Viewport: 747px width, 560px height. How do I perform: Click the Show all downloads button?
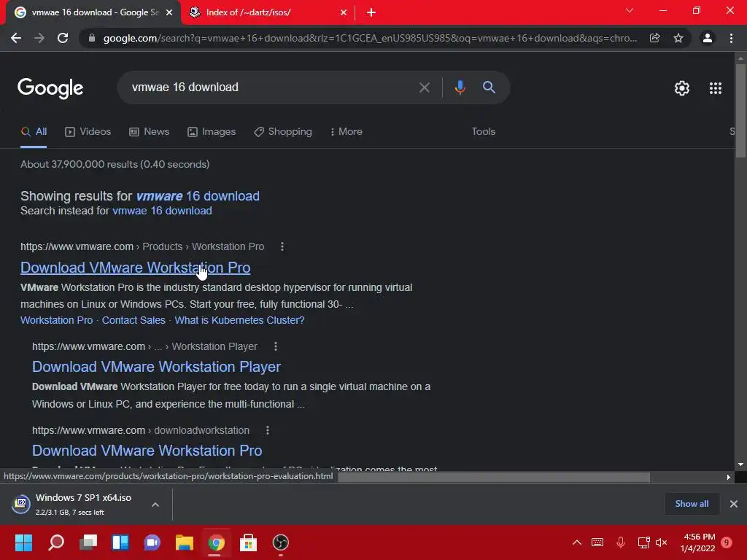[x=692, y=504]
